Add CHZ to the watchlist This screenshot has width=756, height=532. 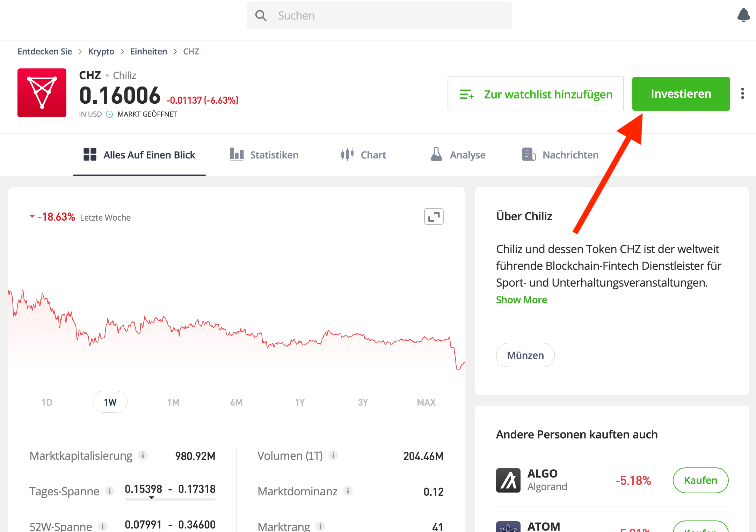[x=536, y=94]
